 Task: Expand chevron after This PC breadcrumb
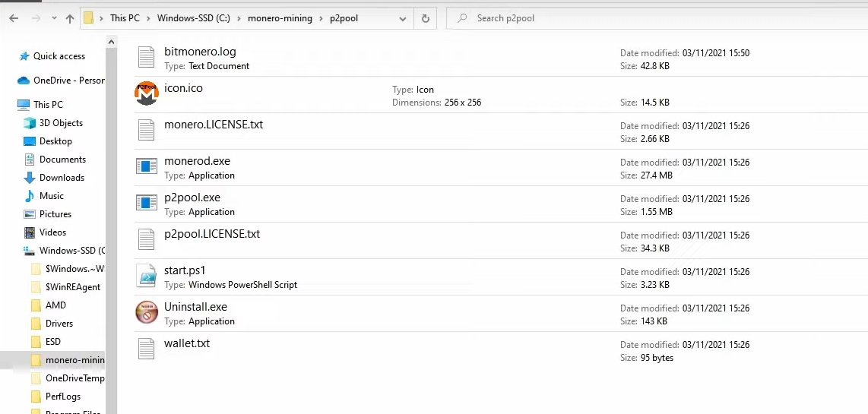(x=148, y=18)
